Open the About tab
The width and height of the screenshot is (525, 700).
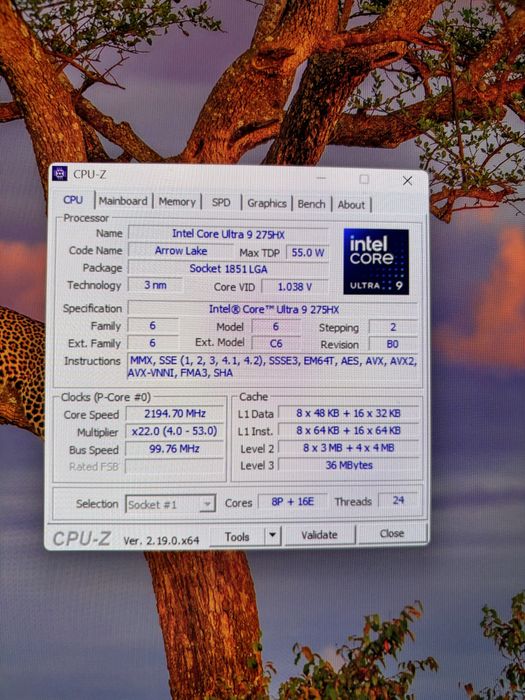(351, 204)
